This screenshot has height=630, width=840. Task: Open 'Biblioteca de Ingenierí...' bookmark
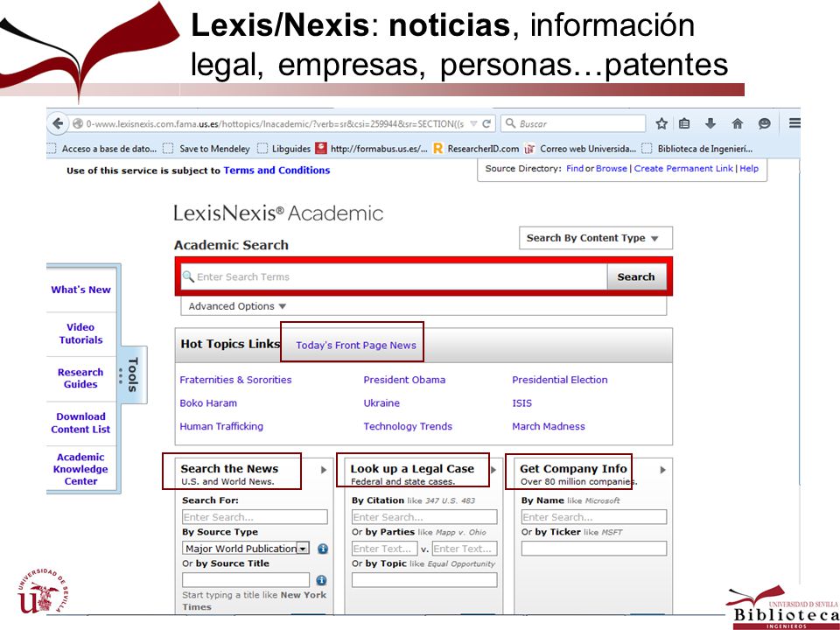697,149
